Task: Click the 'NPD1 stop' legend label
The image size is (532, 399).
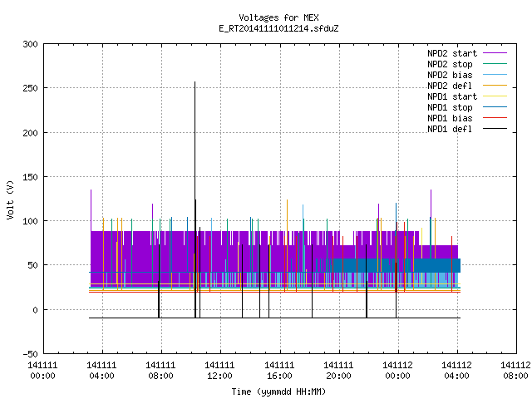Action: [x=450, y=107]
